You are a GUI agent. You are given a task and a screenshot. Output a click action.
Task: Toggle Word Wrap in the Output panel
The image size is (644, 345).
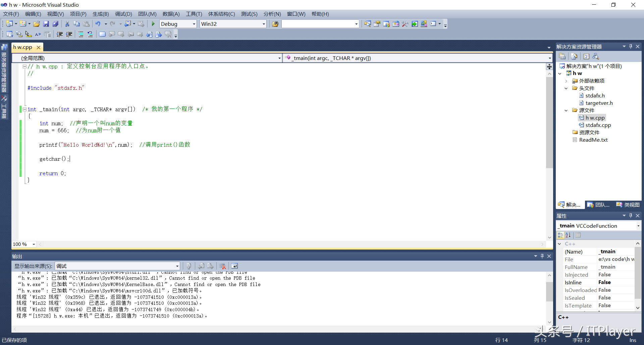tap(234, 266)
